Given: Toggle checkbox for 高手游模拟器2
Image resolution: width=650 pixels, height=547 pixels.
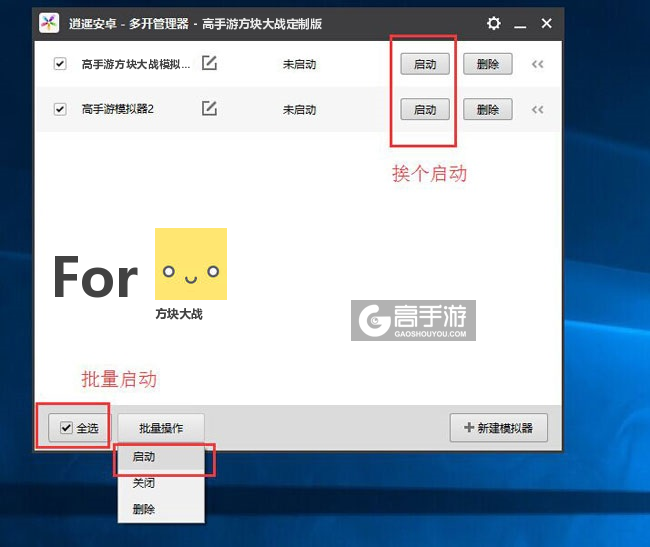Looking at the screenshot, I should coord(60,109).
